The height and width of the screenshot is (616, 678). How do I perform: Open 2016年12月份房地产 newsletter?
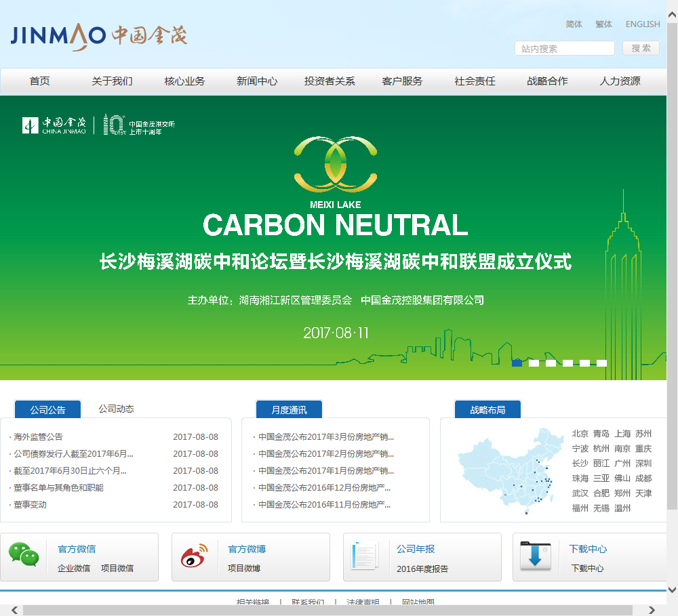click(x=324, y=488)
